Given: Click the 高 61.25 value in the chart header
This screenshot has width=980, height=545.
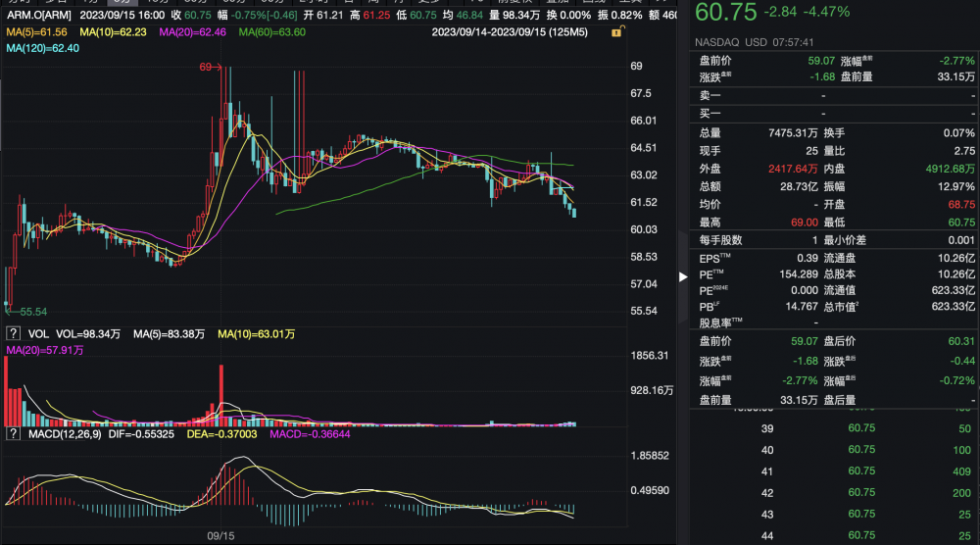Looking at the screenshot, I should (x=375, y=15).
